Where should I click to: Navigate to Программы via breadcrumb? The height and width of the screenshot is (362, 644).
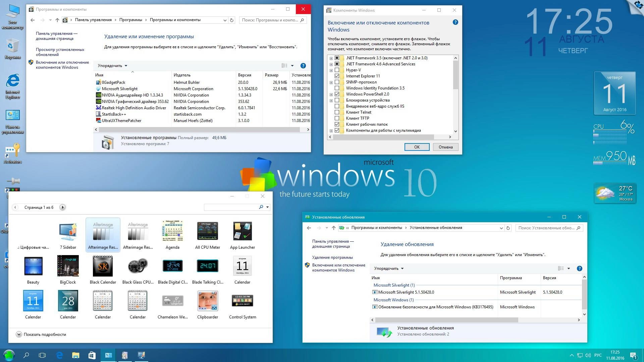click(131, 20)
